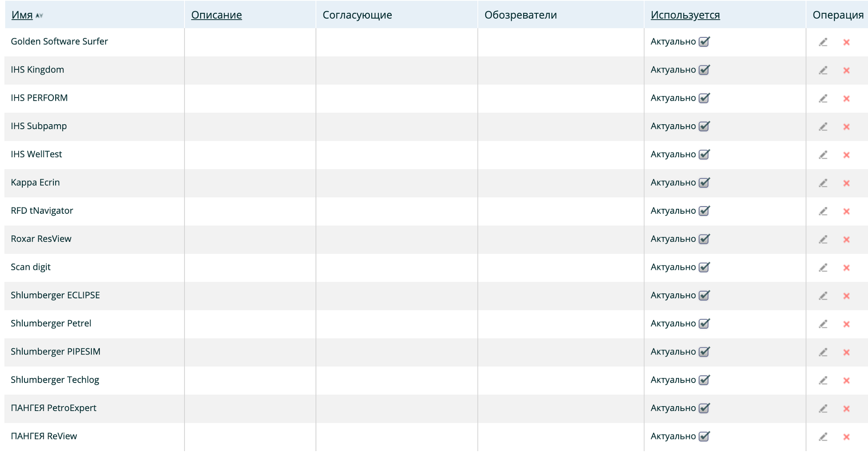Select the Shlumberger Techlog name cell
Image resolution: width=868 pixels, height=460 pixels.
94,380
